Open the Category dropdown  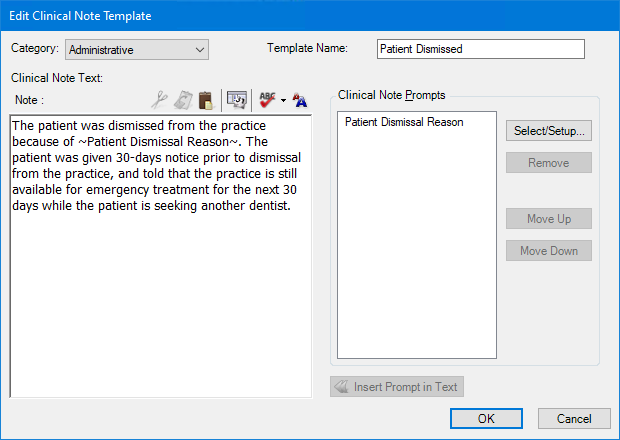point(200,49)
